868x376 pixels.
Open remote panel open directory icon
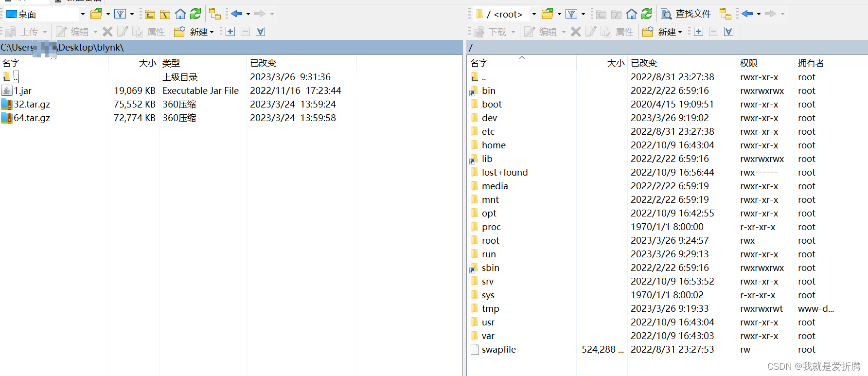(x=548, y=14)
